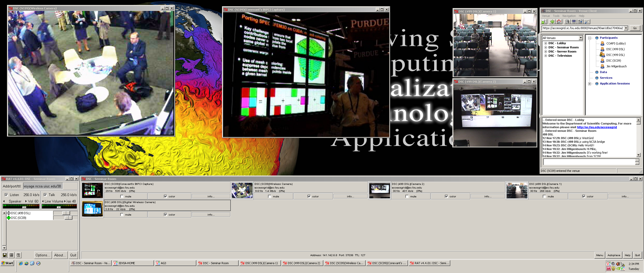The width and height of the screenshot is (644, 273).
Task: Click the round gray speaker tray icon
Action: (613, 264)
